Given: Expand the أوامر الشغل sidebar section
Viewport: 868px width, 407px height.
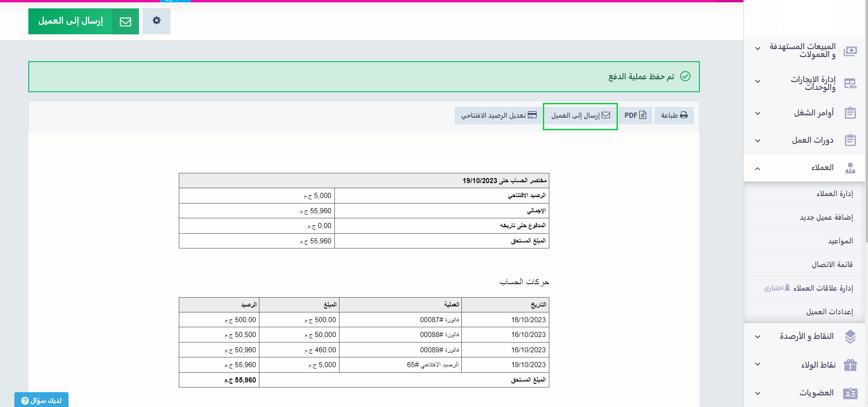Looking at the screenshot, I should tap(758, 113).
